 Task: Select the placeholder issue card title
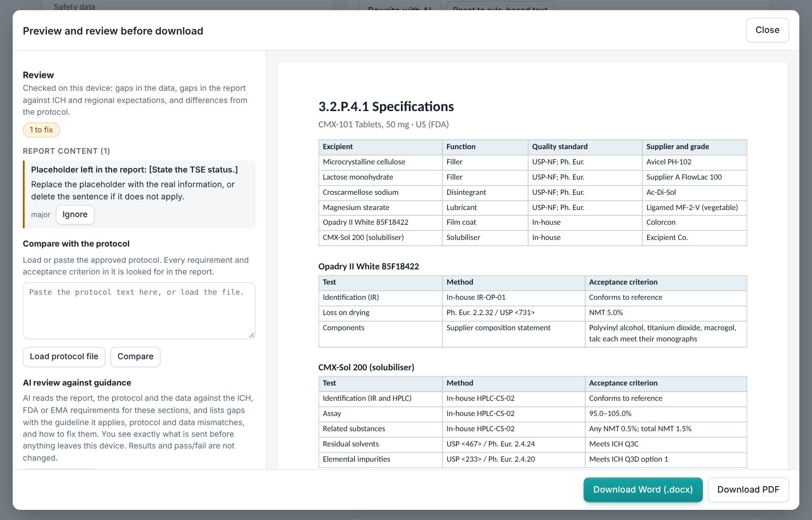134,169
